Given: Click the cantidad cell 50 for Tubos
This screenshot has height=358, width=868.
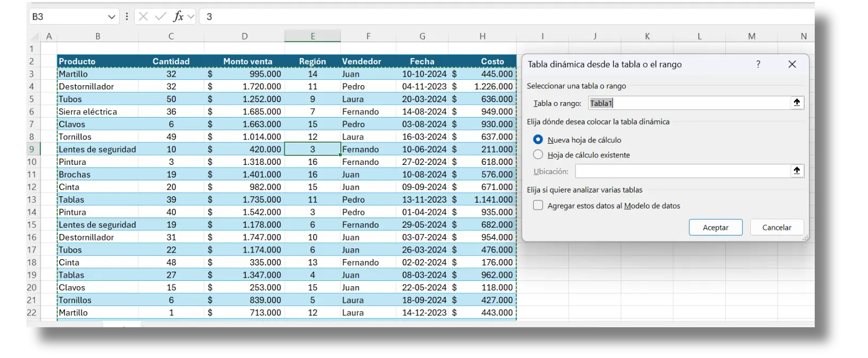Looking at the screenshot, I should tap(171, 99).
